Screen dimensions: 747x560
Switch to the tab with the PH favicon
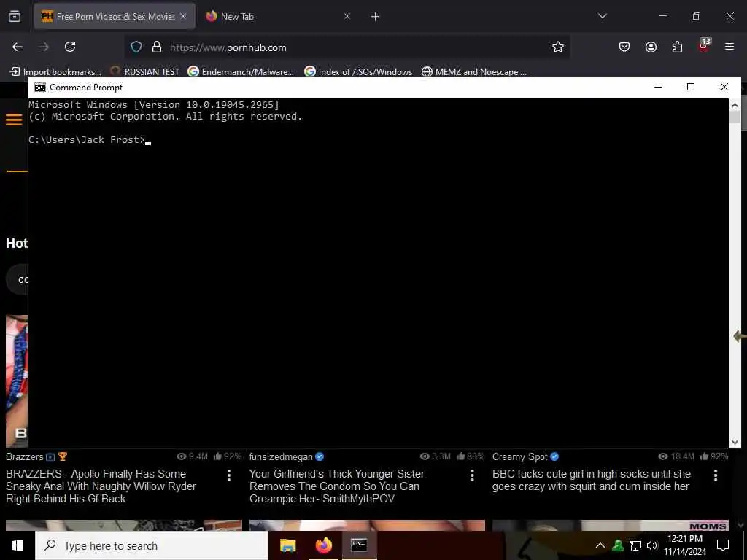click(115, 16)
